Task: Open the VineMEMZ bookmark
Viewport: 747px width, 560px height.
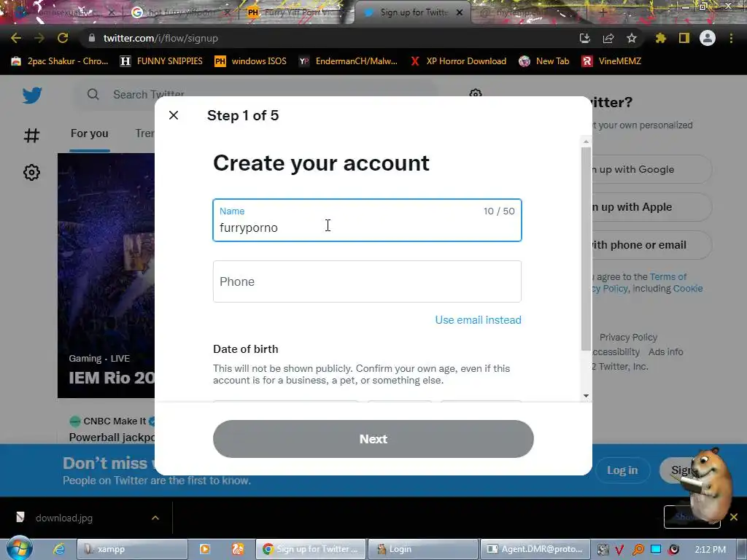Action: tap(612, 61)
